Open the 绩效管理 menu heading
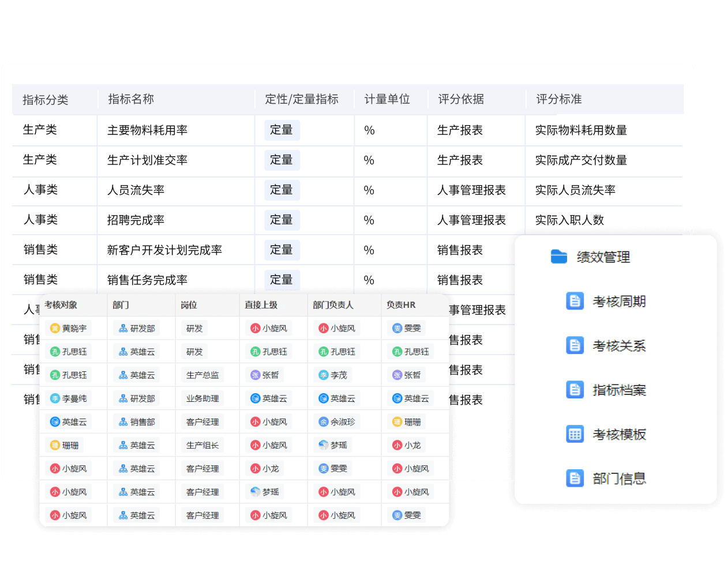The height and width of the screenshot is (565, 728). (603, 257)
